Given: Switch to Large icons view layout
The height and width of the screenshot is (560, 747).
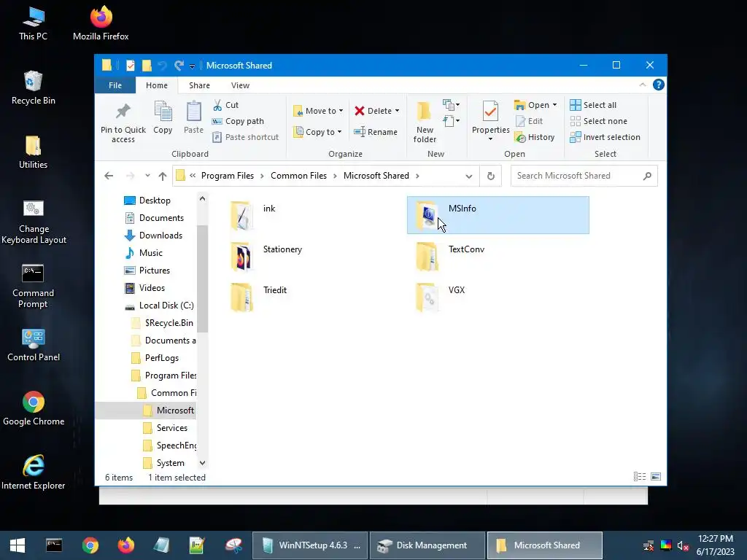Looking at the screenshot, I should pos(656,477).
